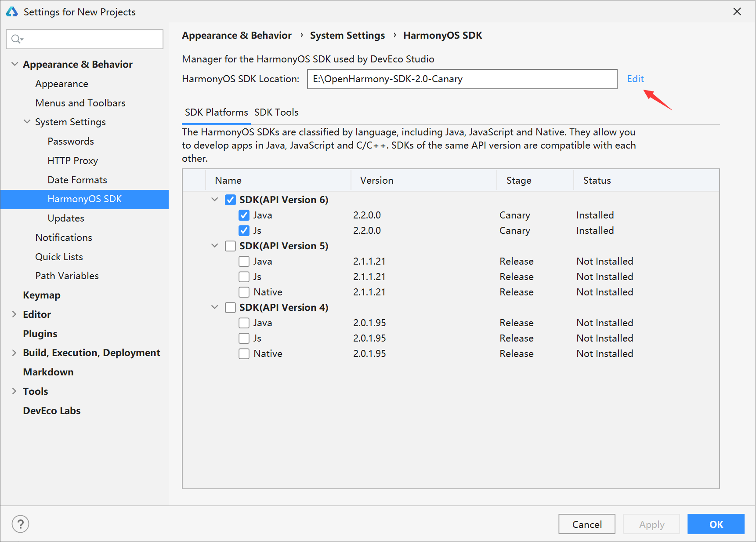
Task: Click version 2.0.1.95 in Native row
Action: click(369, 353)
